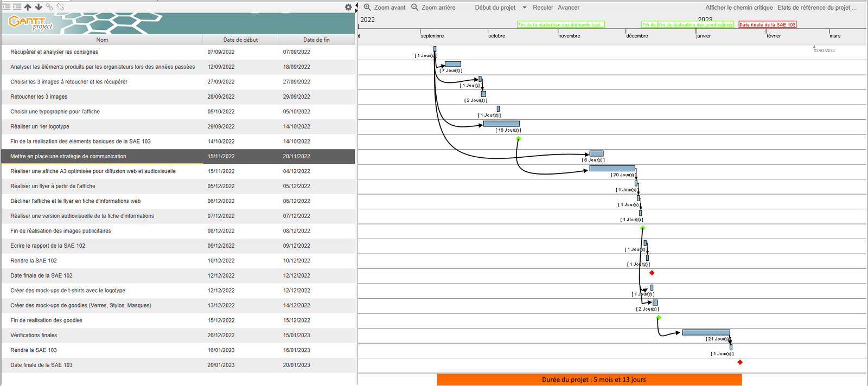Click the 20-day affiche A3 Gantt bar
Screen dimensions: 868x386
[x=612, y=169]
